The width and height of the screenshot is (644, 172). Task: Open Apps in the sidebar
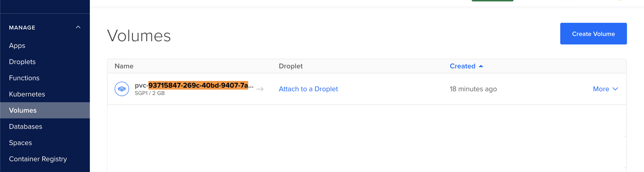coord(17,46)
